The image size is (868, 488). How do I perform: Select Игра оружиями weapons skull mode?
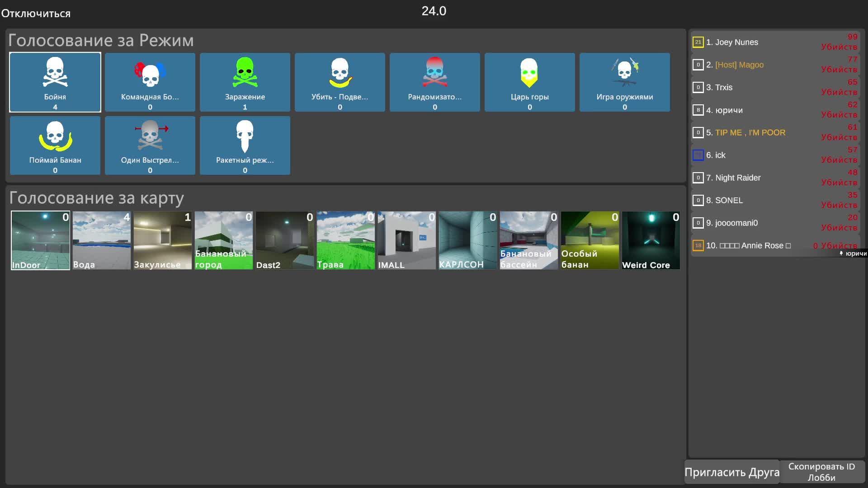[x=625, y=82]
